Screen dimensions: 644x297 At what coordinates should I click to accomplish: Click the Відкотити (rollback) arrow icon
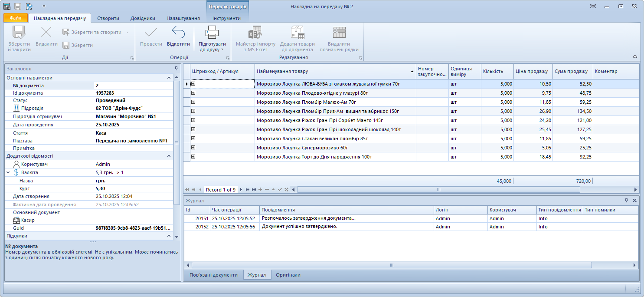(178, 33)
